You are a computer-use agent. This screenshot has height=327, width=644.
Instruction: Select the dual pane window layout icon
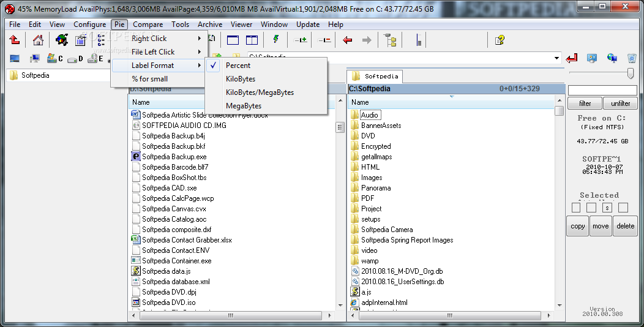click(252, 40)
